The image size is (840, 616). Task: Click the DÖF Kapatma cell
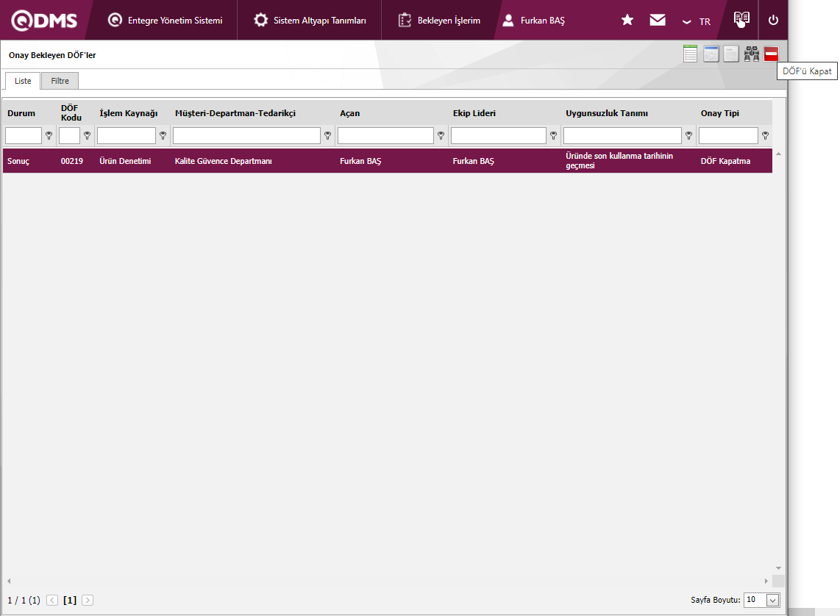(x=725, y=161)
